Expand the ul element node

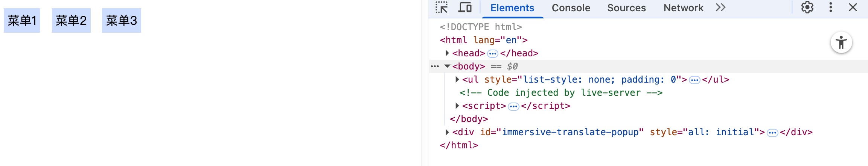point(457,80)
